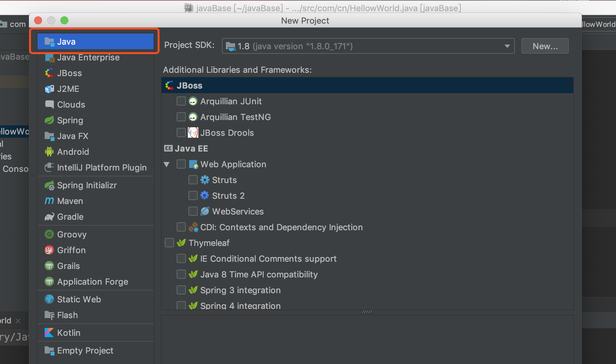Image resolution: width=616 pixels, height=364 pixels.
Task: Select the Java project type icon
Action: click(49, 42)
